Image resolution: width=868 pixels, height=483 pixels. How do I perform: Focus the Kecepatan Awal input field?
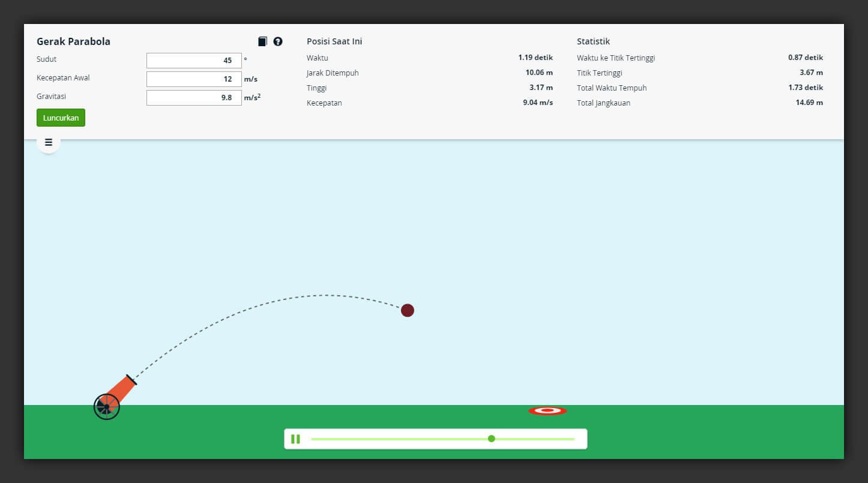click(194, 79)
